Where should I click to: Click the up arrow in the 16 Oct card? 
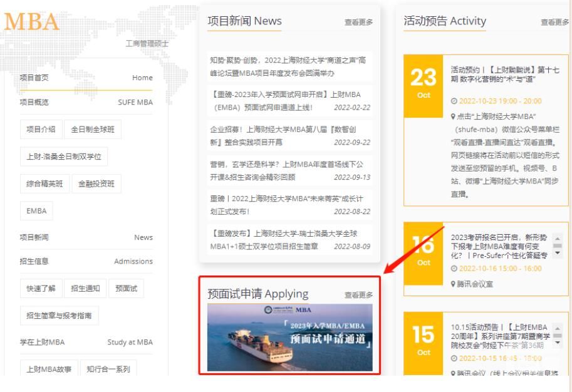point(558,239)
